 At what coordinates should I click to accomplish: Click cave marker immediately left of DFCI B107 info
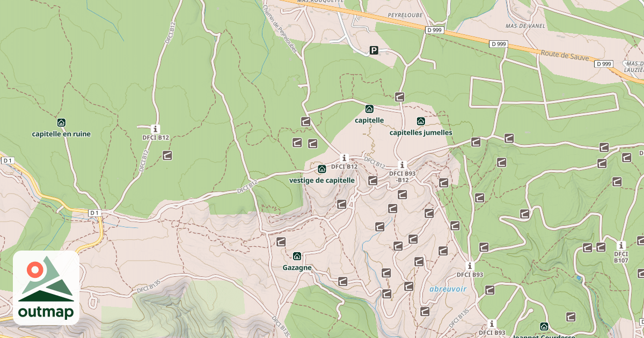point(601,247)
